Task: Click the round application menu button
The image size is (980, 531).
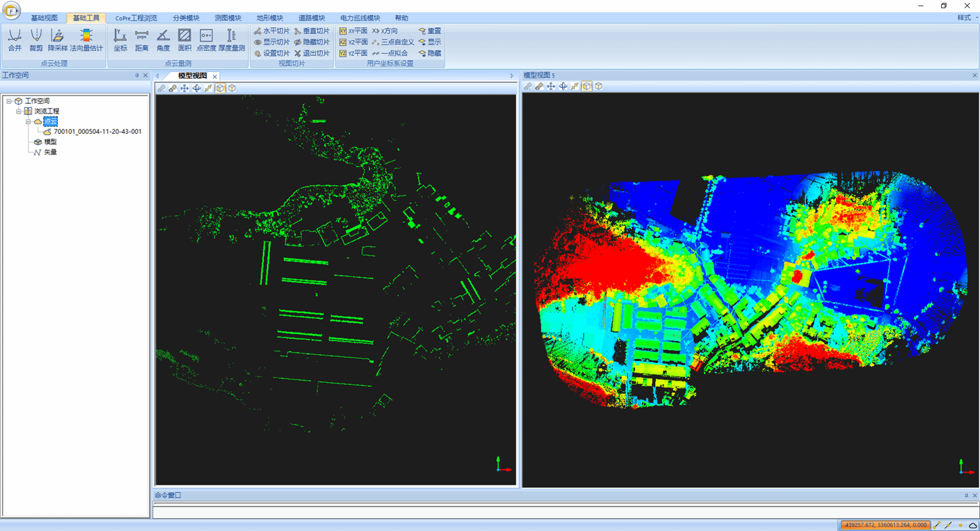Action: pyautogui.click(x=11, y=11)
